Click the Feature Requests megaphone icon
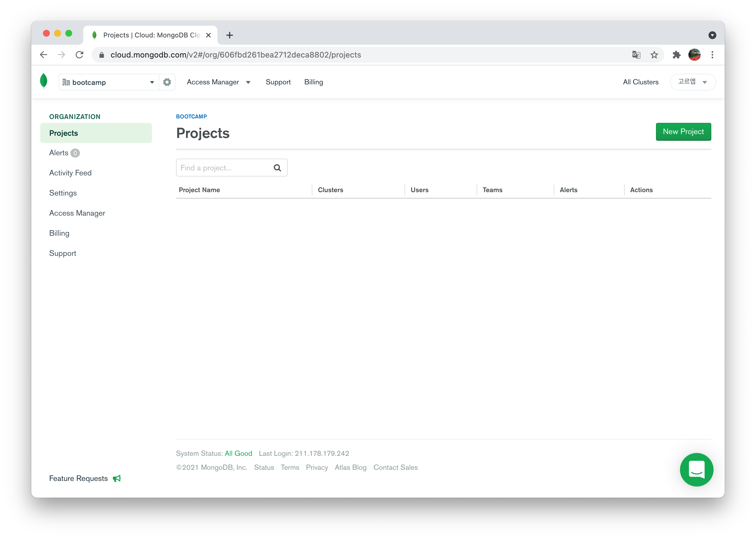Image resolution: width=756 pixels, height=539 pixels. pos(117,478)
